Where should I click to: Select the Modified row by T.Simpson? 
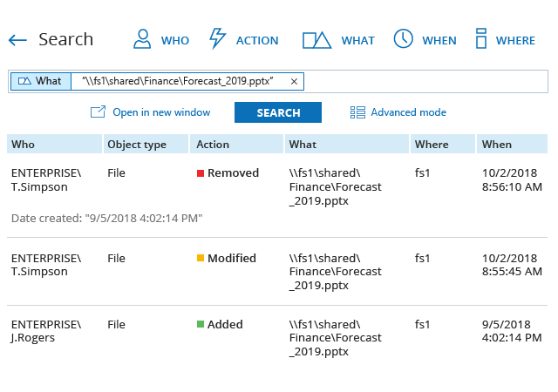tap(277, 271)
